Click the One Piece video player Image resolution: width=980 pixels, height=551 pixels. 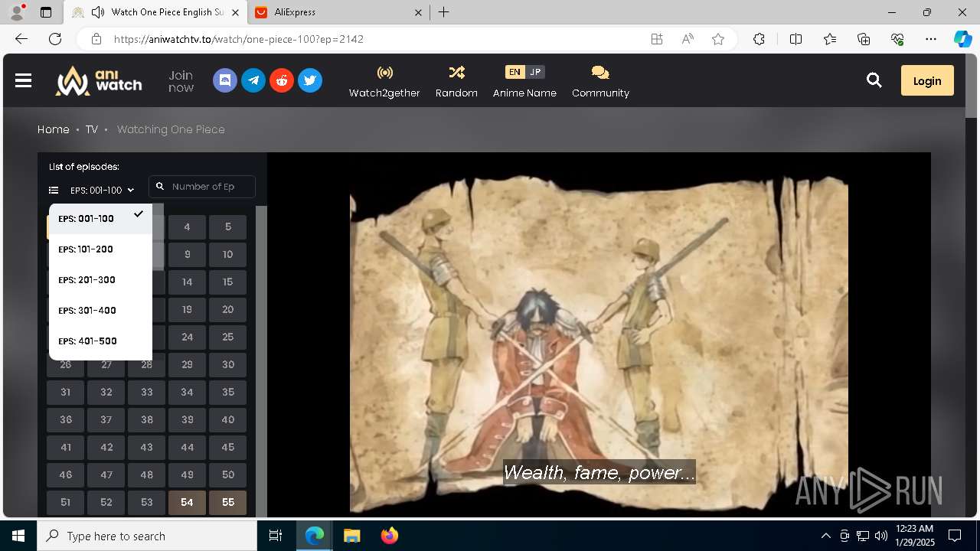pos(599,335)
